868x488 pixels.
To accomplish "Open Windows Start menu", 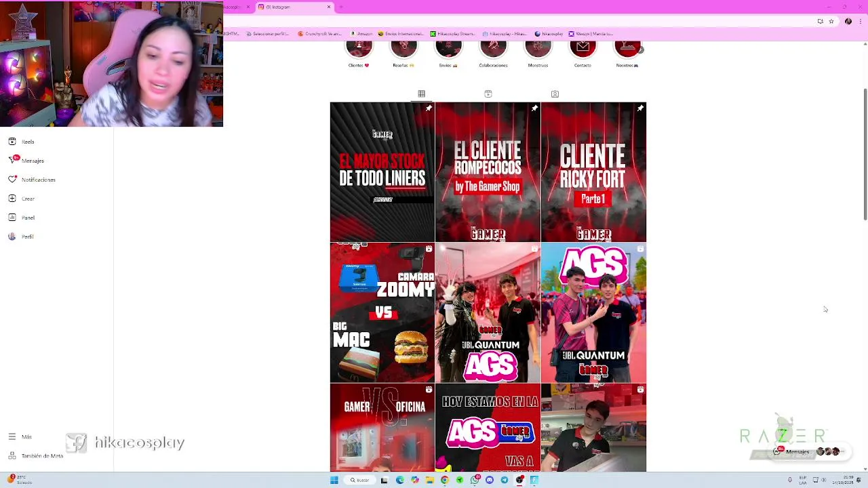I will coord(334,480).
